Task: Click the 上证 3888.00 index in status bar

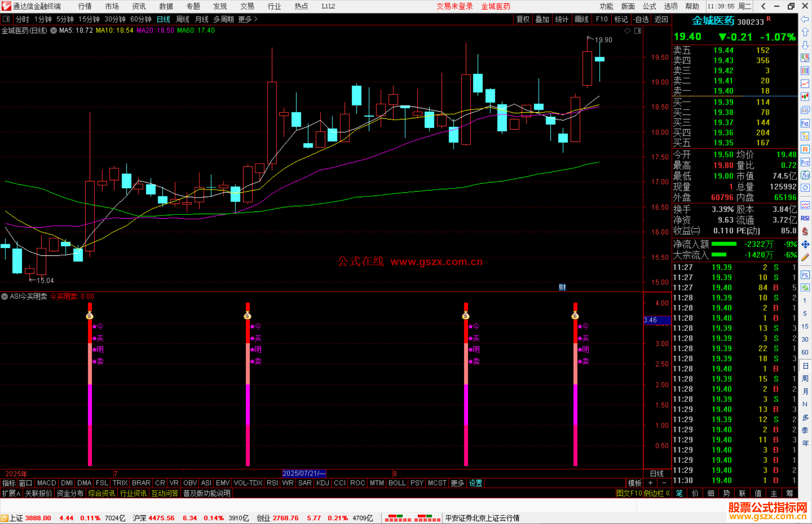Action: [x=30, y=518]
